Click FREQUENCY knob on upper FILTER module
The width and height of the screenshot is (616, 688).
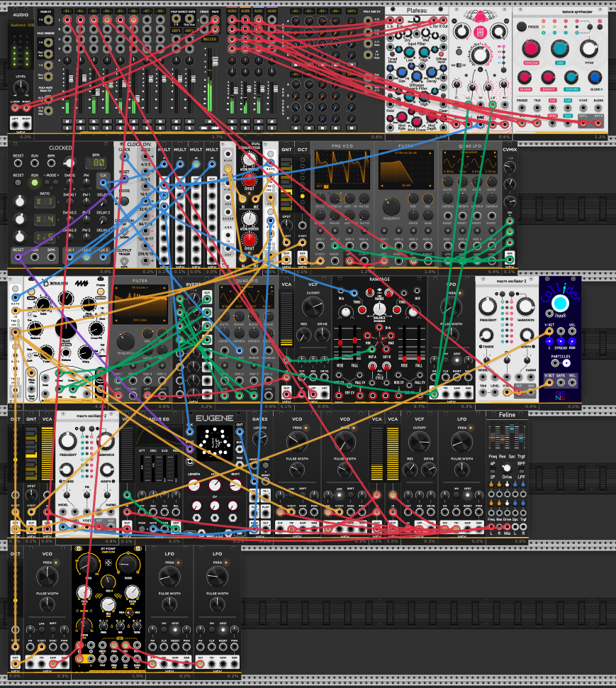click(391, 206)
